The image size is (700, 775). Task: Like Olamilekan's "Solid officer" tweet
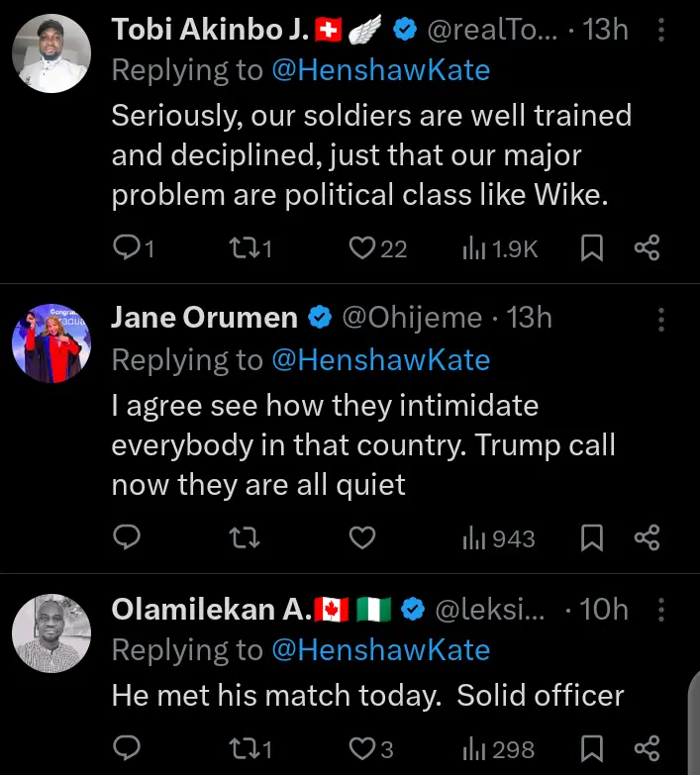click(x=362, y=749)
